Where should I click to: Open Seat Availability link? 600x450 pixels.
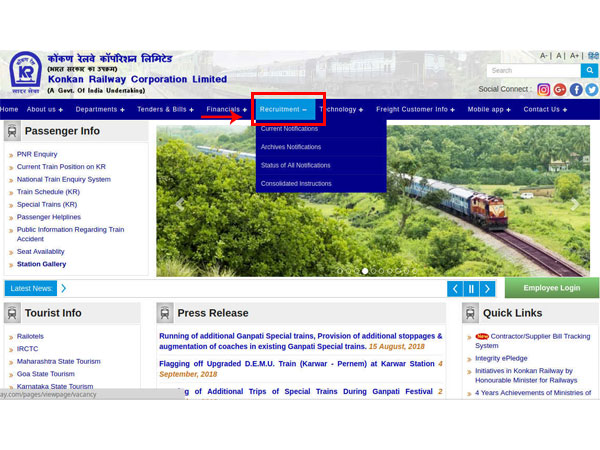coord(41,252)
